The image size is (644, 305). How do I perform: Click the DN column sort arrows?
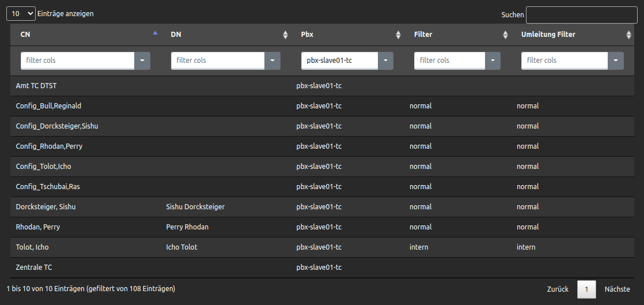(286, 35)
